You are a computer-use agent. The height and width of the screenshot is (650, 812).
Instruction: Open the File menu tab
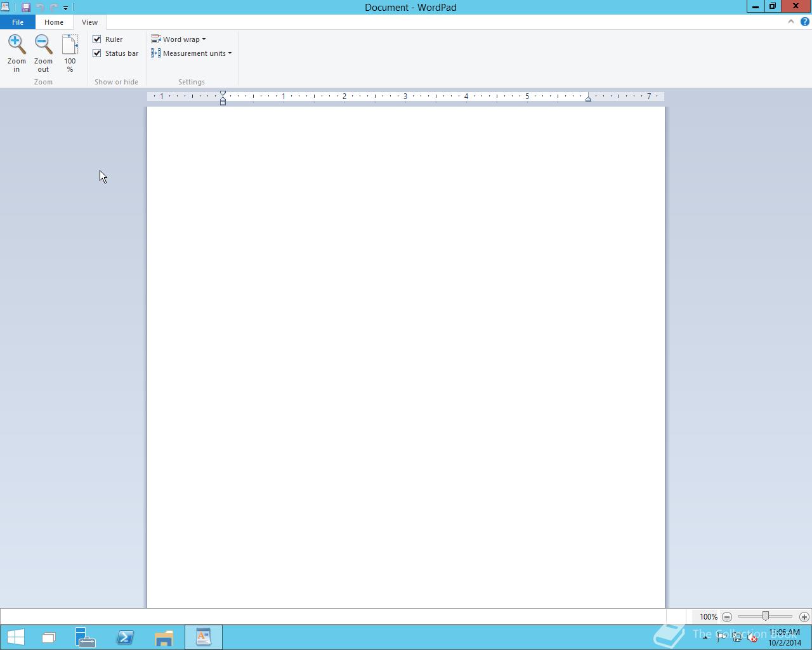(18, 22)
